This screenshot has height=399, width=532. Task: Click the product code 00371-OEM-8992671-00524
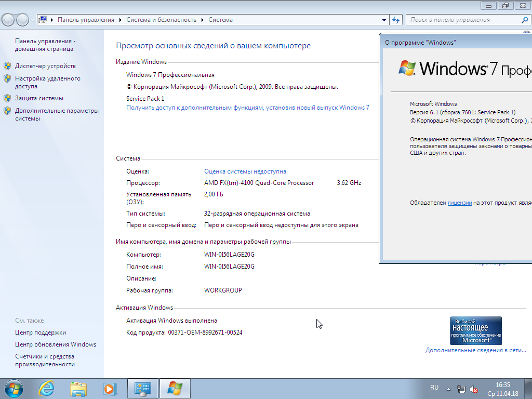[205, 332]
